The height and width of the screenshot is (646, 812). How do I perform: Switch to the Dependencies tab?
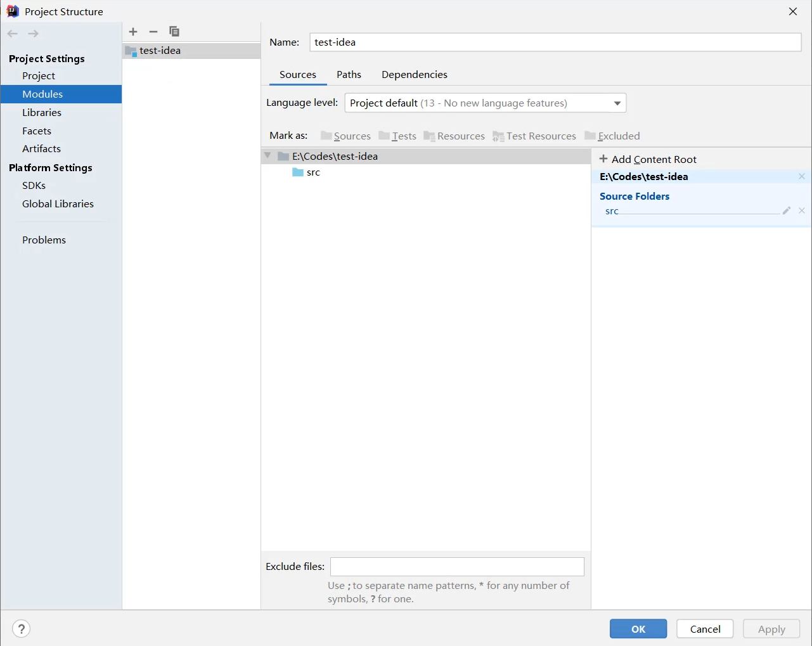click(x=414, y=75)
